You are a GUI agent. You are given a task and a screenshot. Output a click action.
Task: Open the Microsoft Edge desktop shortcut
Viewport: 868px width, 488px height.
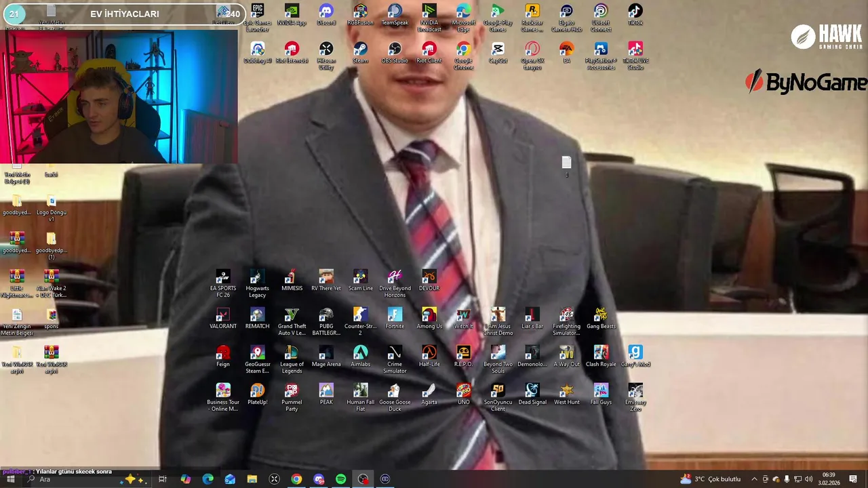pos(463,18)
